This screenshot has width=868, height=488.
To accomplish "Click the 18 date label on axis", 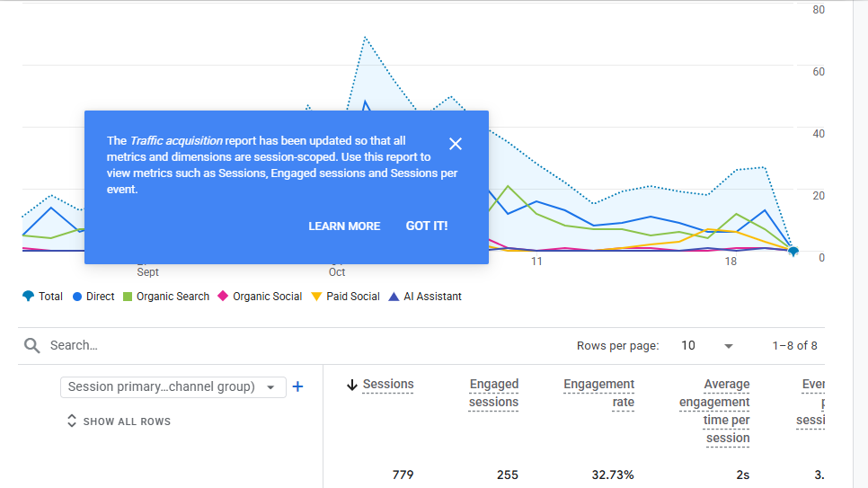I will (731, 262).
